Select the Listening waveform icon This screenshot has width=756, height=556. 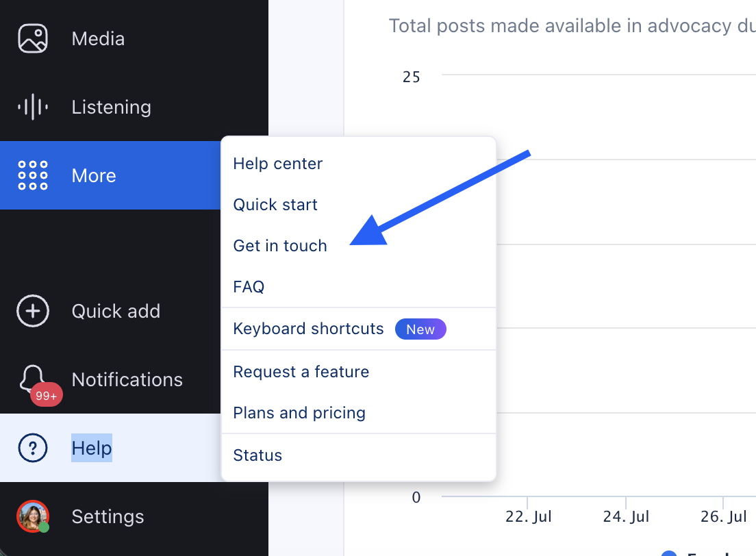pyautogui.click(x=33, y=107)
